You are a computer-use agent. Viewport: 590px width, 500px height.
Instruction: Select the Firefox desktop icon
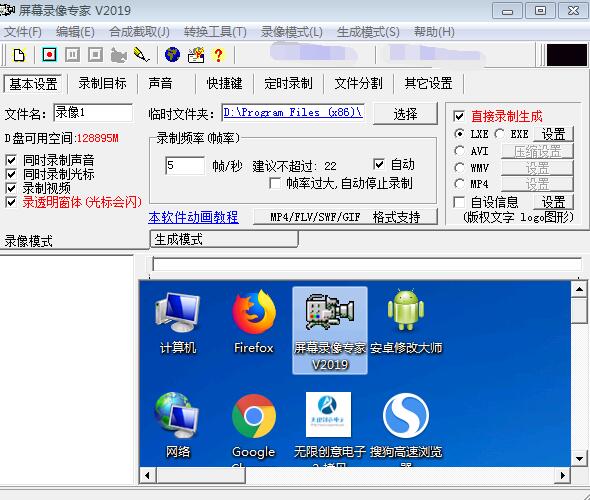click(x=254, y=322)
